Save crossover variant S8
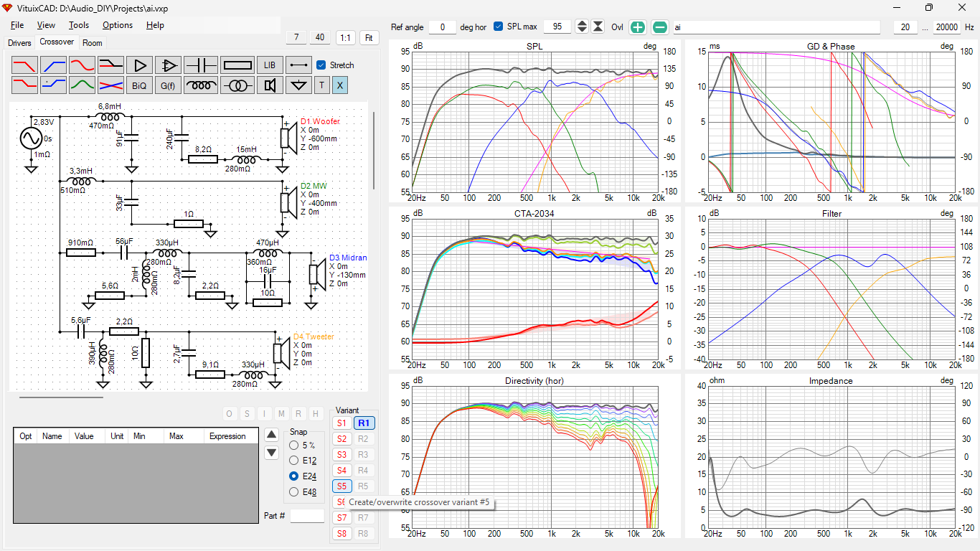980x551 pixels. coord(342,534)
